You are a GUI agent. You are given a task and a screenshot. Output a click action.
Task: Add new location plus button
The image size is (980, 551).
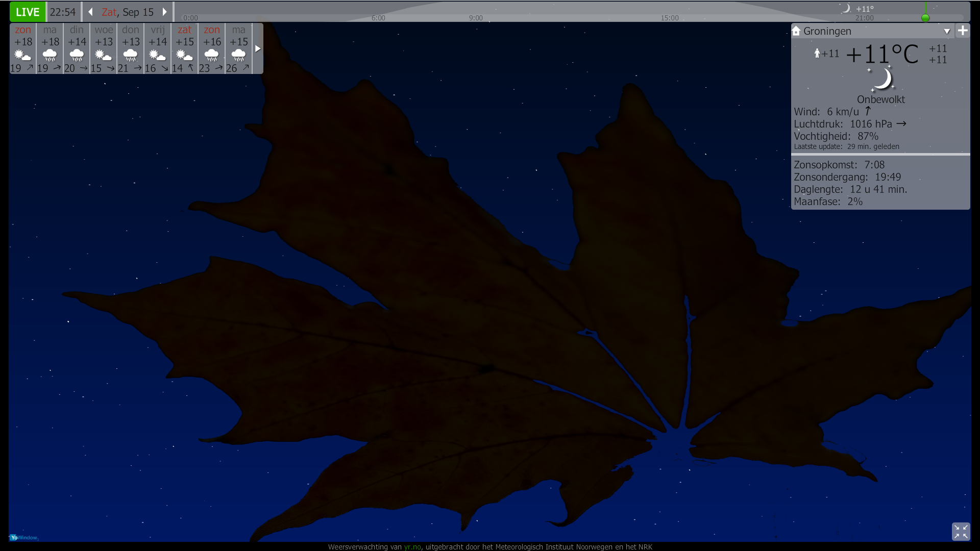(963, 31)
